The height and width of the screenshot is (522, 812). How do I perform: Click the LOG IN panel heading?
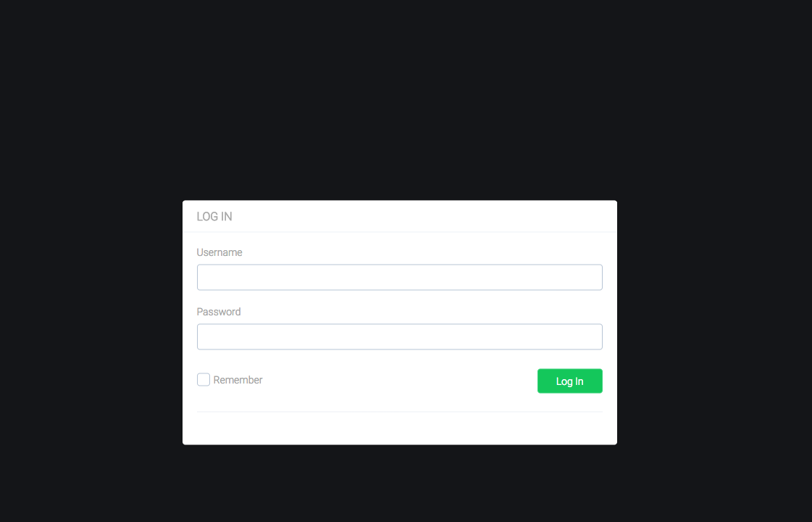click(x=214, y=217)
